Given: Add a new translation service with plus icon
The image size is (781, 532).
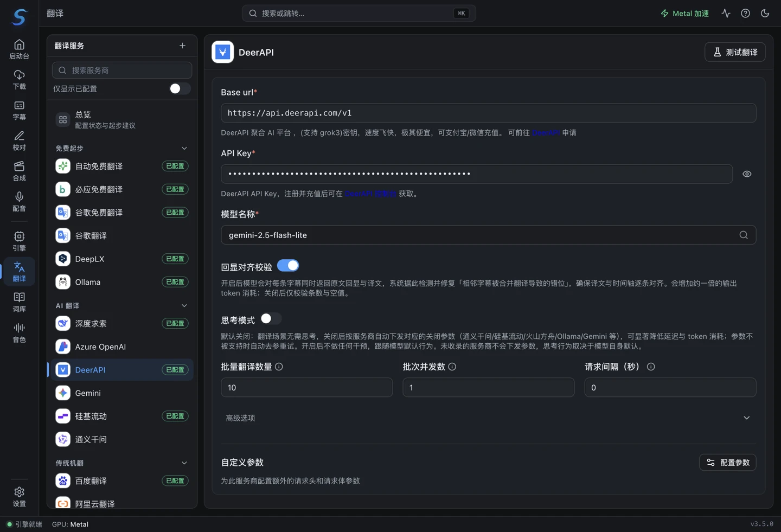Looking at the screenshot, I should click(182, 46).
